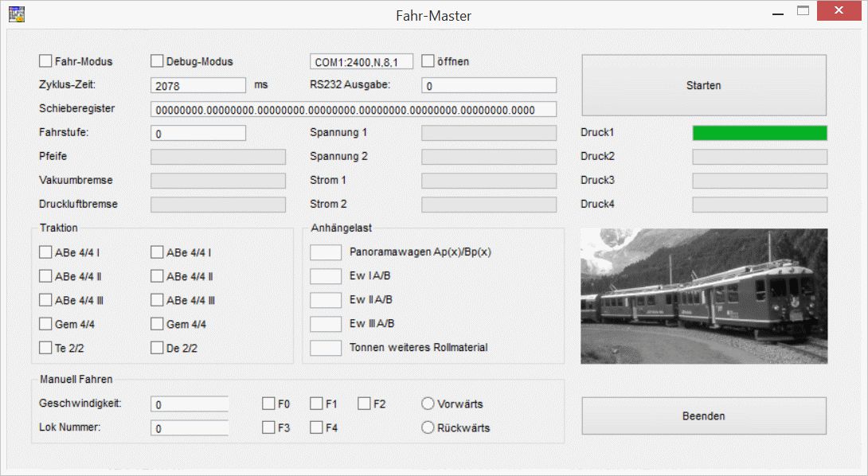This screenshot has width=868, height=476.
Task: Click the Manuell Fahren group heading
Action: click(76, 379)
